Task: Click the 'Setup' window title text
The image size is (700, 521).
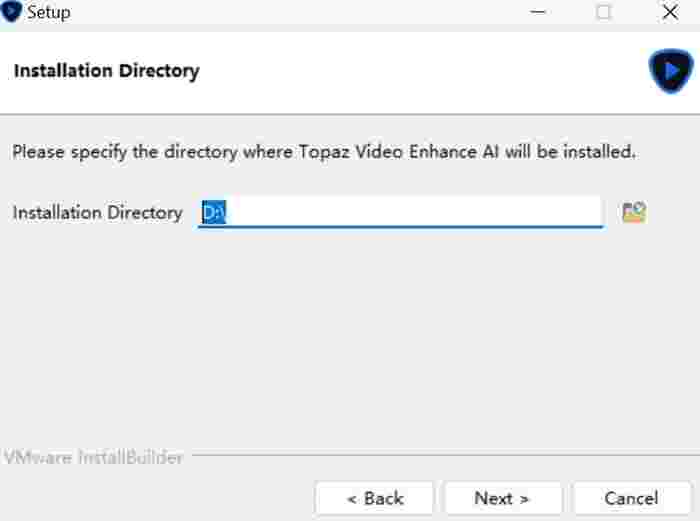Action: (x=49, y=13)
